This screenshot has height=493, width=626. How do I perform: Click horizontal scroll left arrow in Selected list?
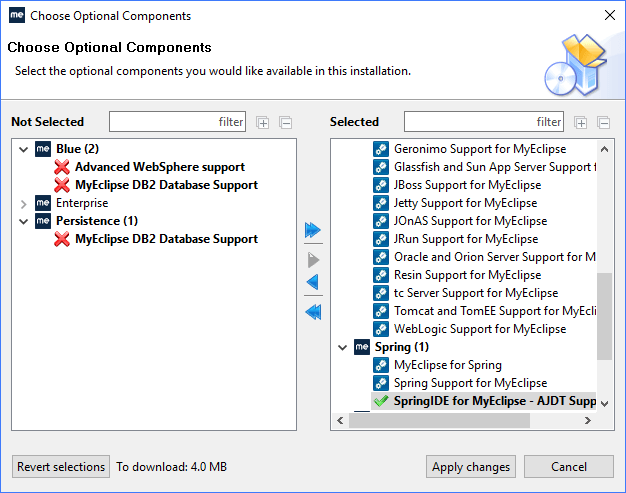click(x=340, y=420)
